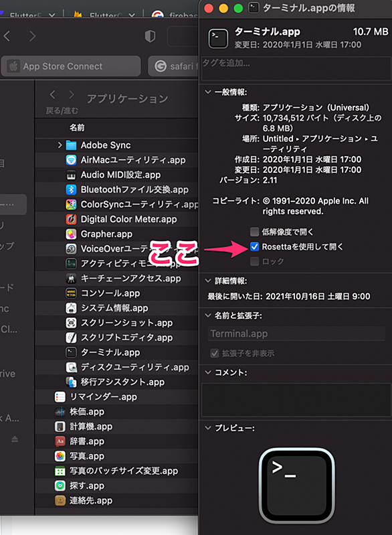
Task: Collapse the 名前と拡張子 section
Action: point(207,315)
